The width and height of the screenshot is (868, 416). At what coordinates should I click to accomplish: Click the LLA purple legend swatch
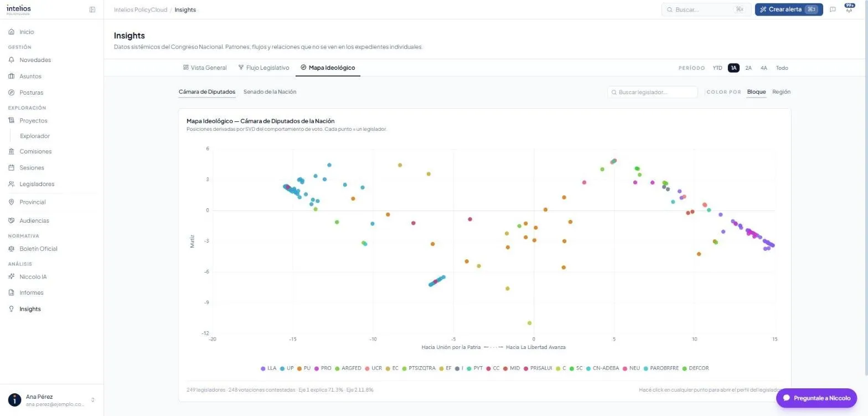click(x=263, y=368)
